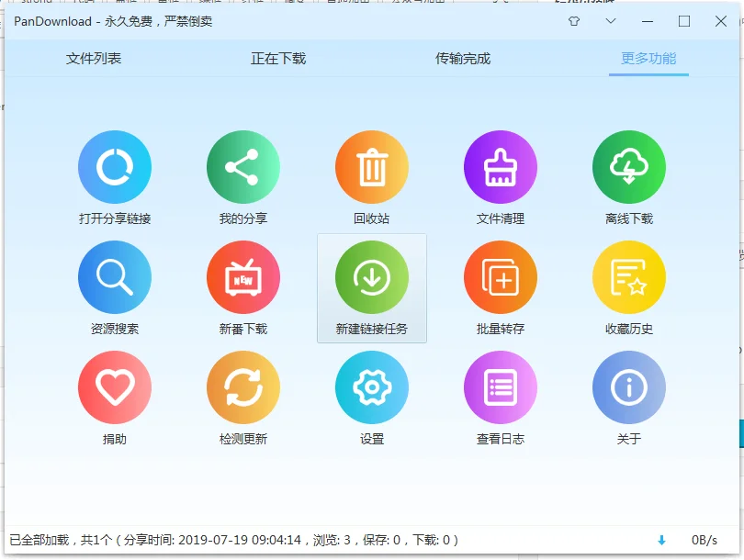Open 我的分享 my shares icon
Viewport: 744px width, 560px height.
tap(242, 167)
